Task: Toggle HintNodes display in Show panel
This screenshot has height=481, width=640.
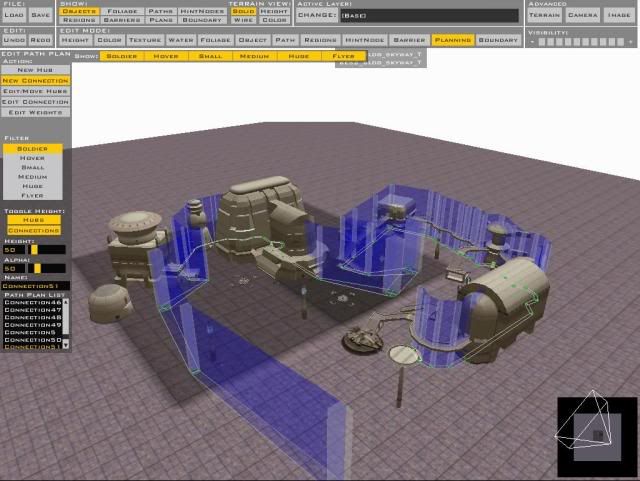Action: tap(202, 11)
